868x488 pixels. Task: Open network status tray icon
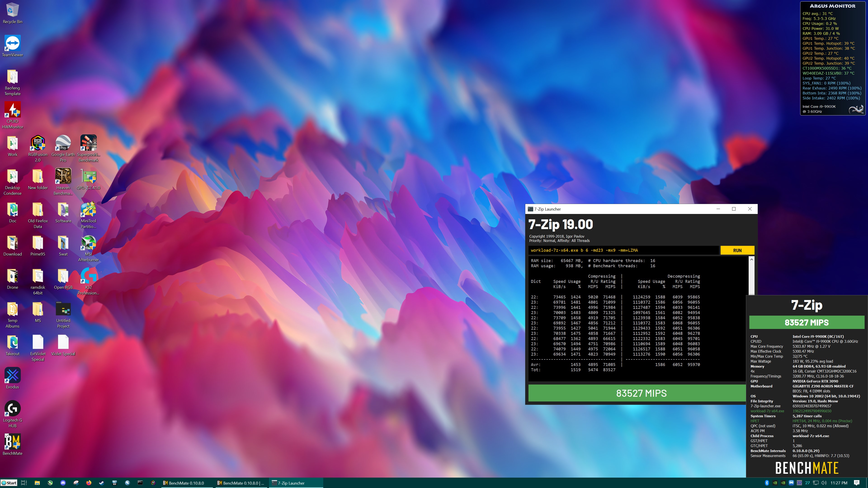coord(816,483)
